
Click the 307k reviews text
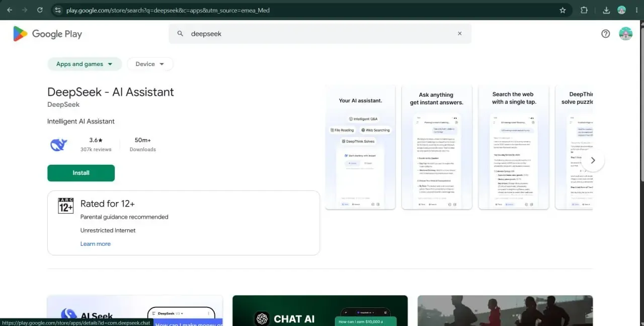click(96, 150)
